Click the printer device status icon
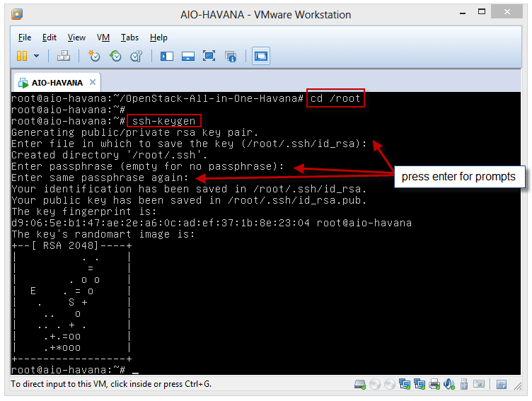Viewport: 532px width, 401px height. (434, 385)
